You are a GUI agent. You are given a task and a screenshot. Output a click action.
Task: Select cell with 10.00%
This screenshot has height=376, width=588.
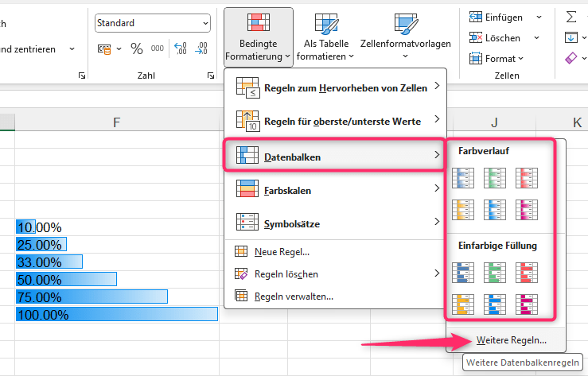coord(117,227)
